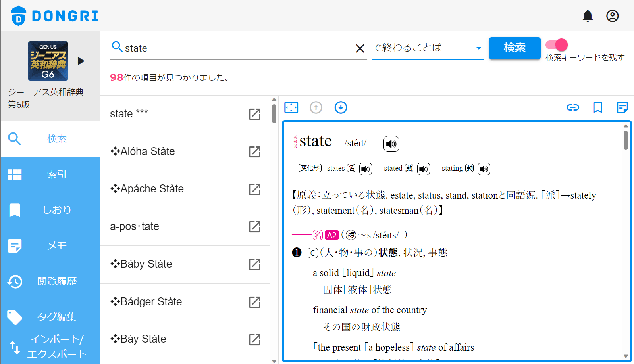The image size is (634, 364).
Task: Select the Bádger Stàte result
Action: click(x=185, y=302)
